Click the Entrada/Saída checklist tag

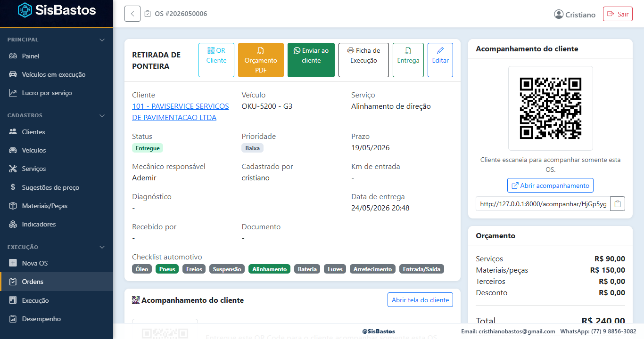(422, 269)
